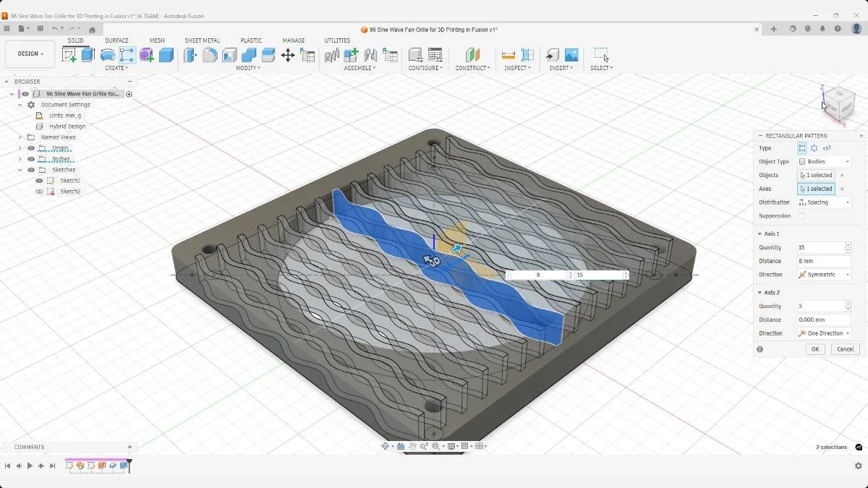
Task: Click the Joint tool in Assemble
Action: [371, 55]
